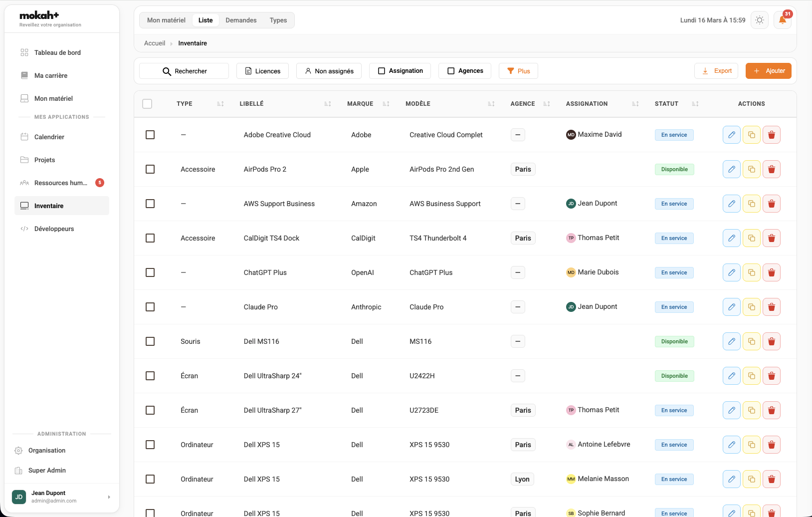Select the CalDigit TS4 Dock row checkbox
This screenshot has height=517, width=812.
150,238
